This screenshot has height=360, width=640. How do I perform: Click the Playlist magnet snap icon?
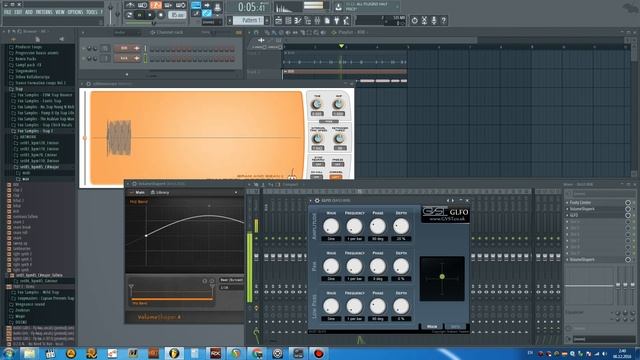point(256,32)
